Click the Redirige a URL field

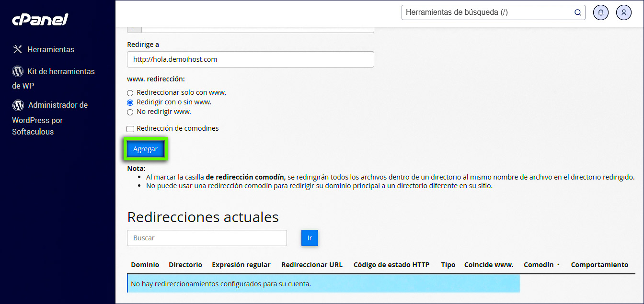250,59
